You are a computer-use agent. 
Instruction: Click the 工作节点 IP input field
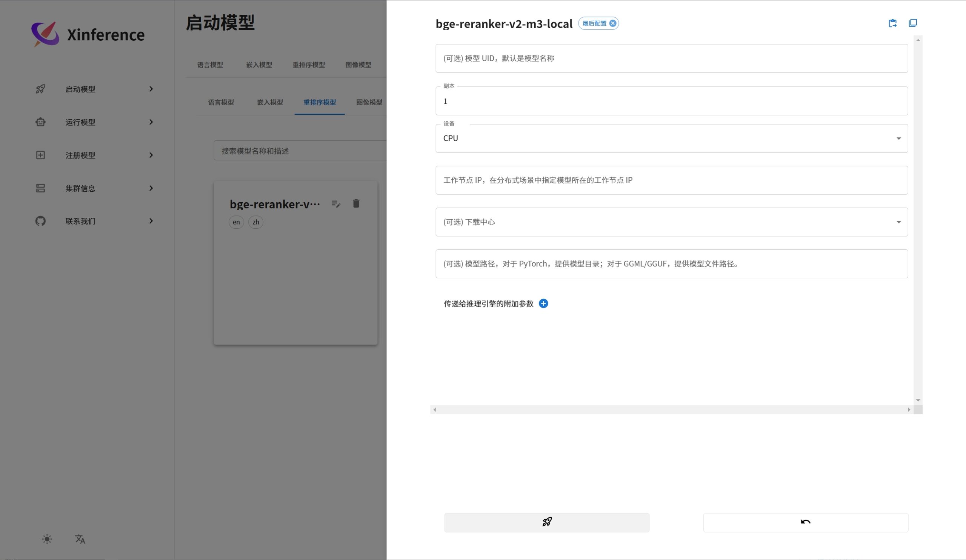click(x=672, y=180)
